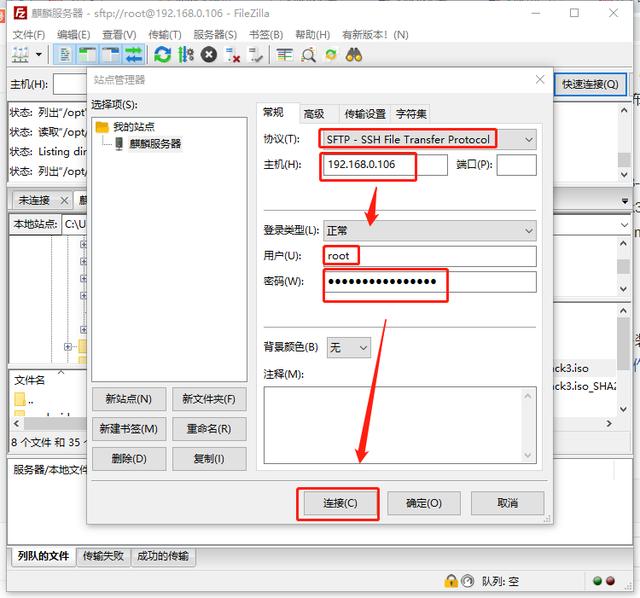Click the green refresh file list icon
The height and width of the screenshot is (598, 640).
coord(163,54)
